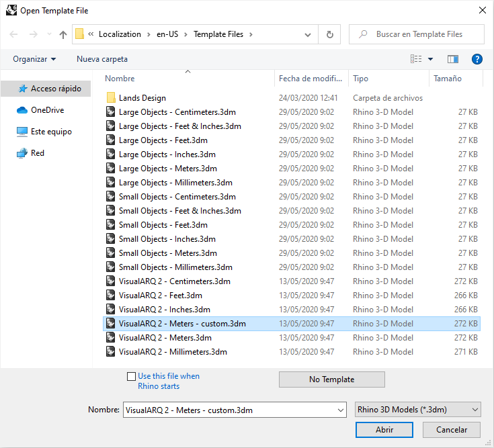494x448 pixels.
Task: Click Small Objects - Meters.3dm file icon
Action: (111, 253)
